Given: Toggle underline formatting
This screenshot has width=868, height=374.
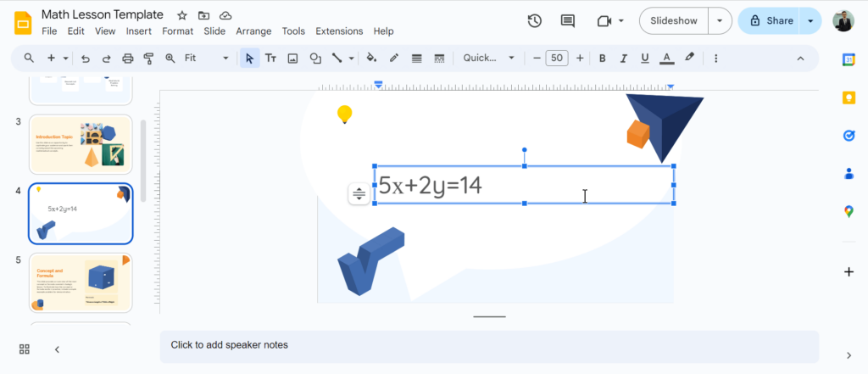Looking at the screenshot, I should point(645,59).
